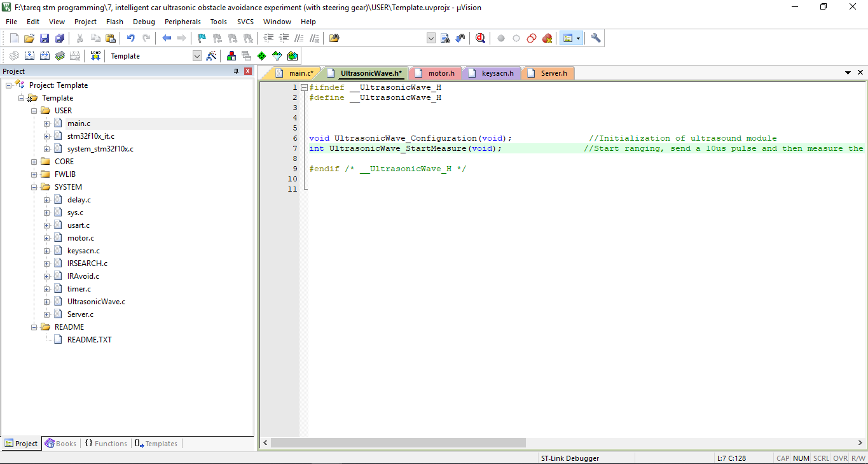The height and width of the screenshot is (464, 868).
Task: Open Options for Target magic wand icon
Action: (x=212, y=56)
